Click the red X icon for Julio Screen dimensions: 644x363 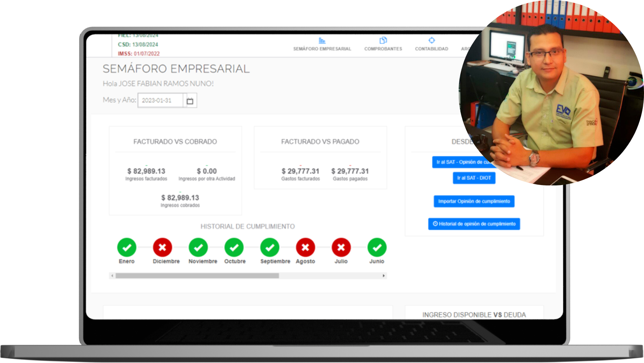pyautogui.click(x=341, y=247)
